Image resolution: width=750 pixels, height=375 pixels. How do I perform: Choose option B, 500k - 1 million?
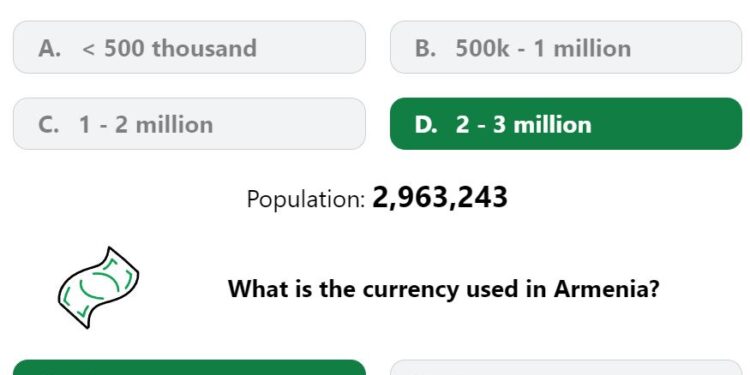[566, 47]
